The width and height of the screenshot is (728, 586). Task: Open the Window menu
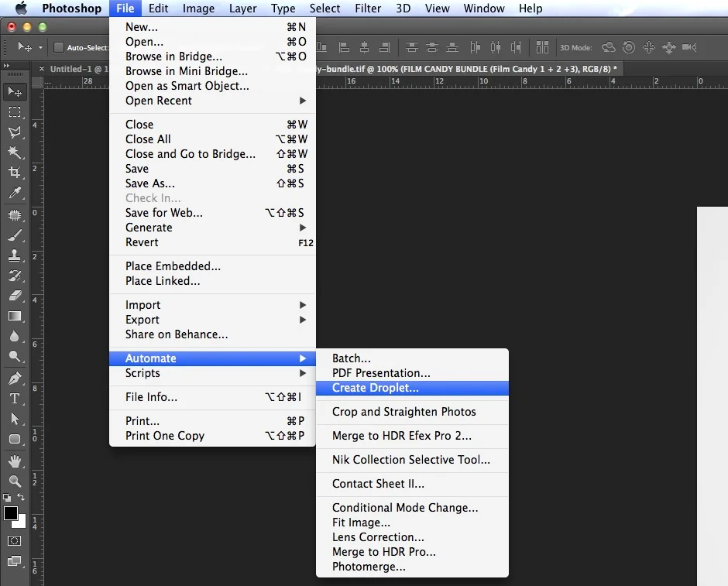[484, 9]
